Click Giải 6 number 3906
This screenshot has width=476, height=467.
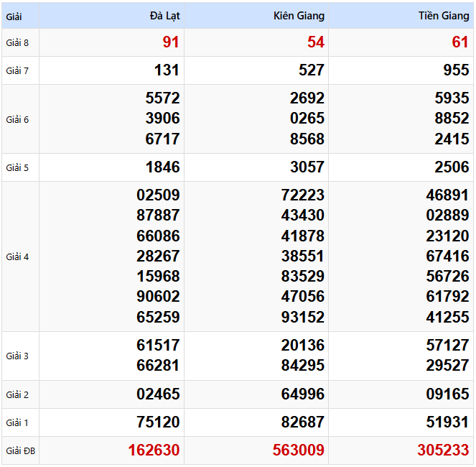click(x=162, y=119)
